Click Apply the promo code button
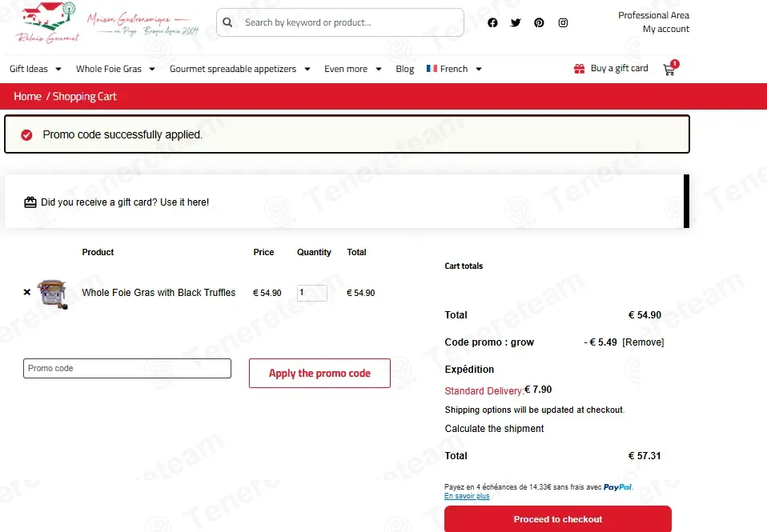 click(319, 373)
